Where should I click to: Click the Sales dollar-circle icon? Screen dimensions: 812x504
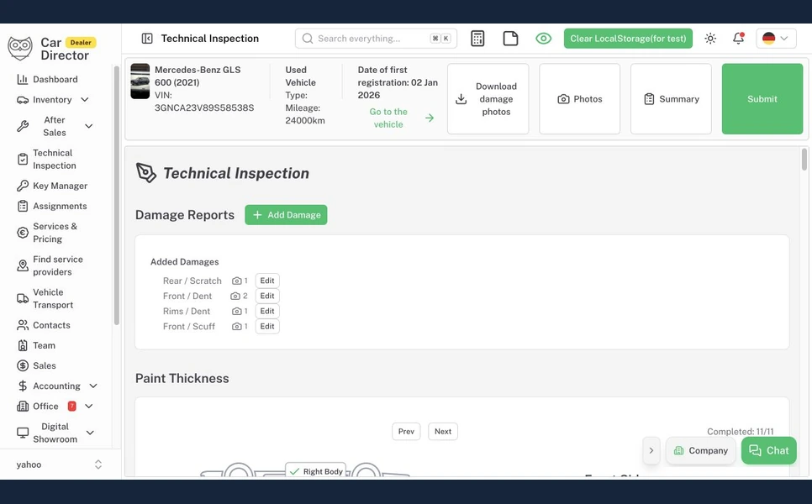coord(23,365)
